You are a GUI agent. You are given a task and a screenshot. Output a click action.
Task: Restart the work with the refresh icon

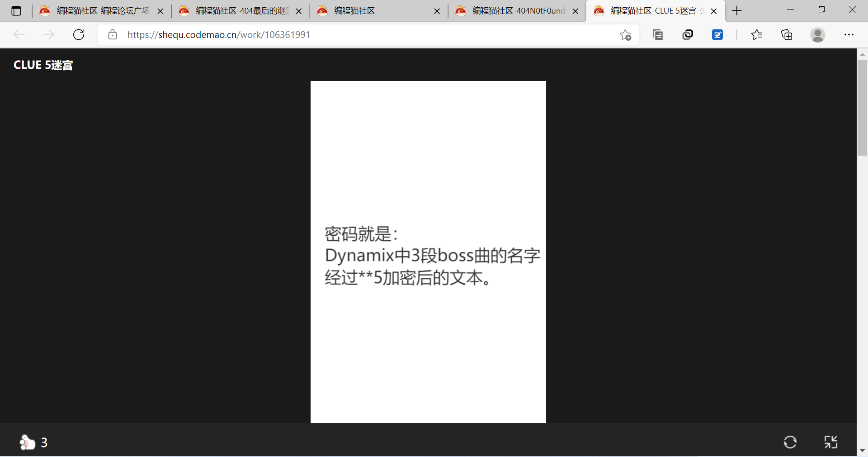pyautogui.click(x=790, y=442)
